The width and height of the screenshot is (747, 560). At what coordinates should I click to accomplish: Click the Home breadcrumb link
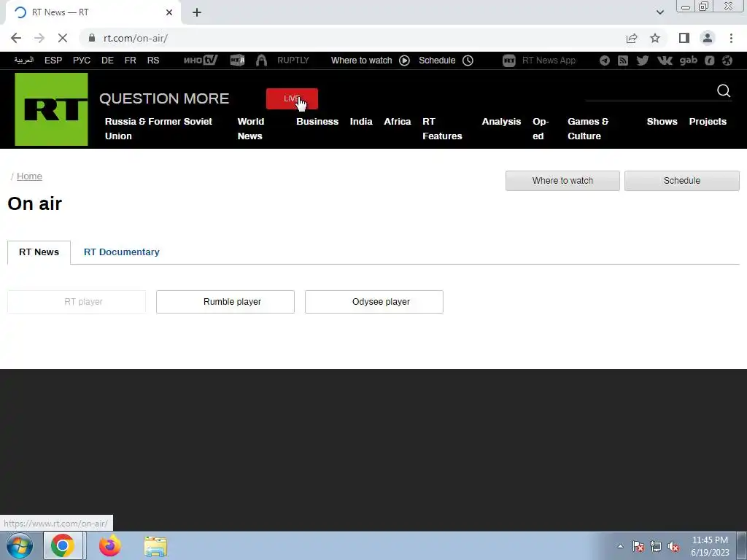pyautogui.click(x=29, y=176)
